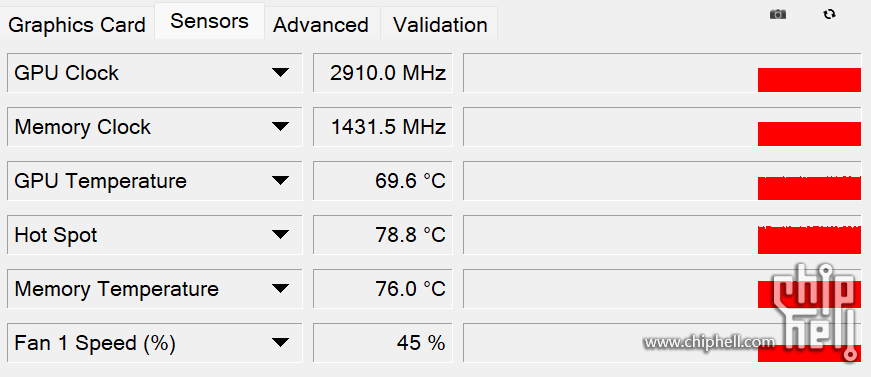This screenshot has width=871, height=377.
Task: Open the Fan 1 Speed dropdown arrow
Action: 281,343
